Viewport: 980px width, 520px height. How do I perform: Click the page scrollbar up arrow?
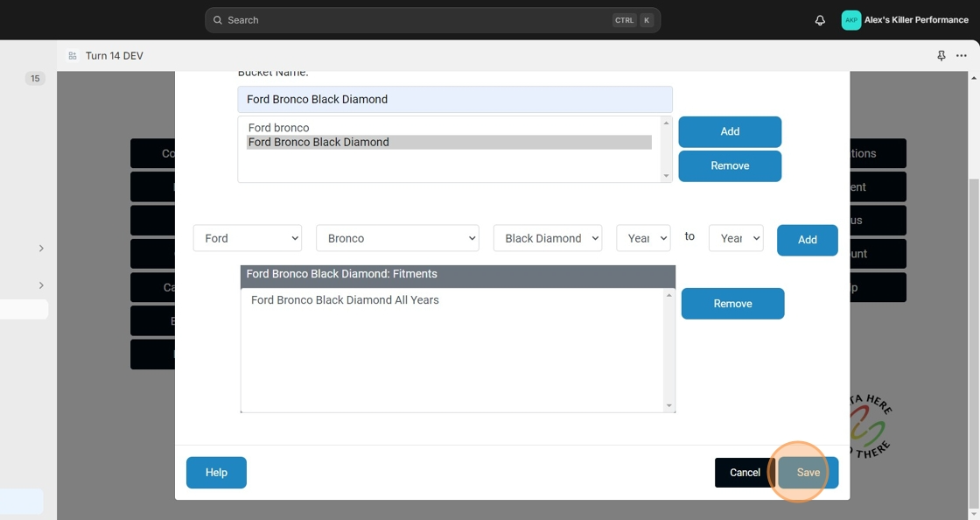pyautogui.click(x=974, y=78)
